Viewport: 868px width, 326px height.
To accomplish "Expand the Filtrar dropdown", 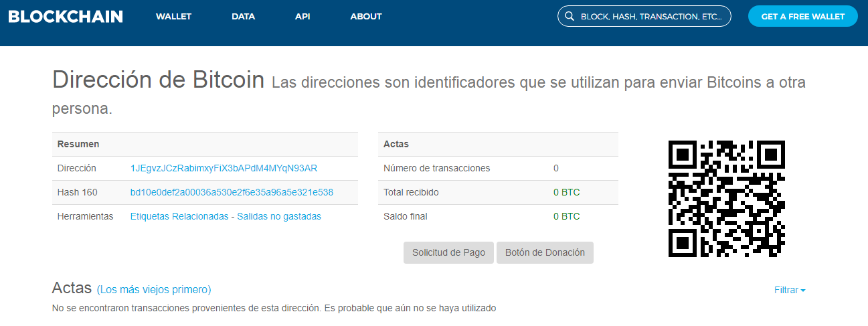I will (790, 290).
